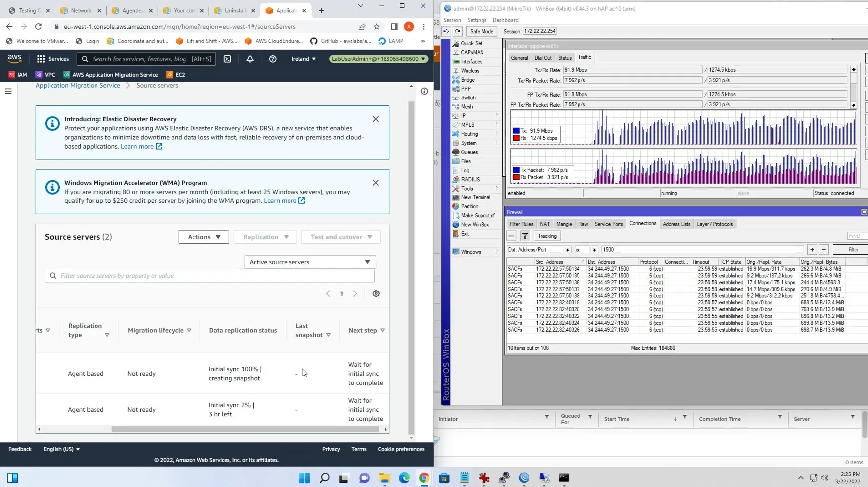
Task: Dismiss the Elastic Disaster Recovery banner
Action: (x=376, y=119)
